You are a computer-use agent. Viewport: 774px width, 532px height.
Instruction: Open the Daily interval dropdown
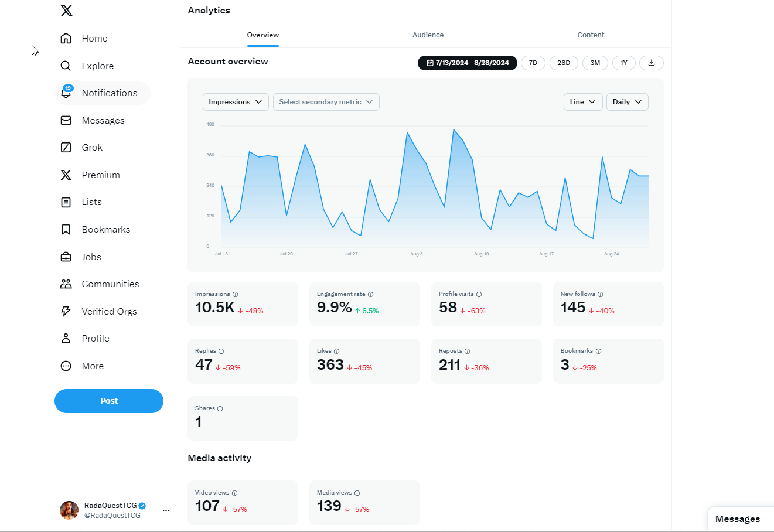click(x=628, y=102)
